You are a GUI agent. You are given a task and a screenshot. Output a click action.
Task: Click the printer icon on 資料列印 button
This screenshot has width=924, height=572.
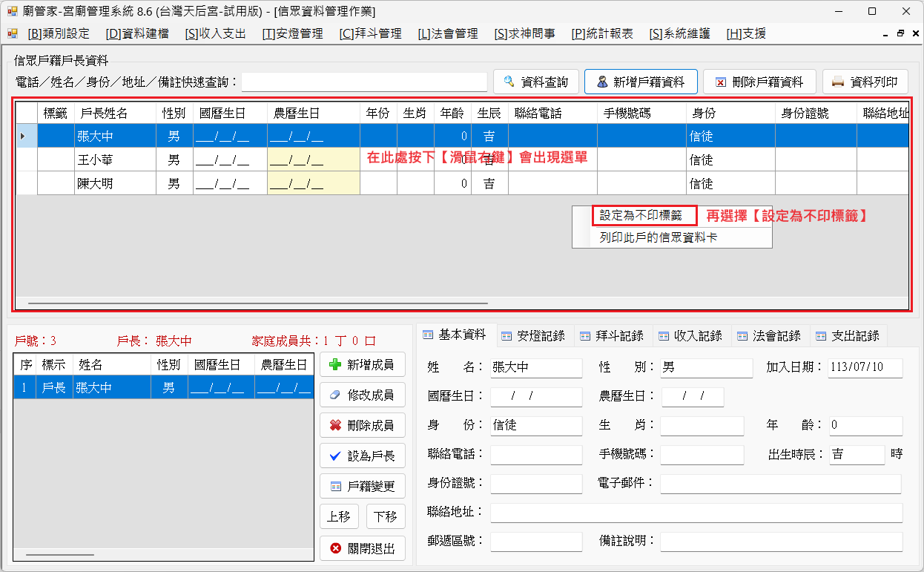[x=838, y=82]
